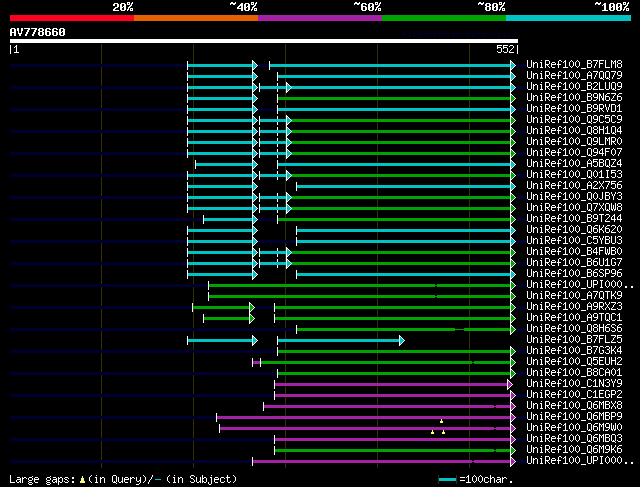Select the UniRef100_Q9LMR0 label
This screenshot has width=640, height=487.
pyautogui.click(x=574, y=141)
